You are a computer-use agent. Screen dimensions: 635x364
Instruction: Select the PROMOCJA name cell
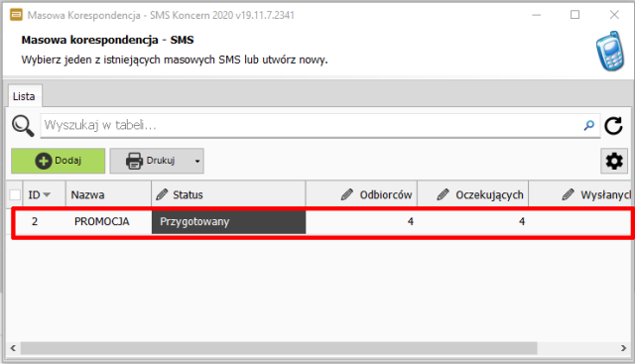click(x=101, y=221)
